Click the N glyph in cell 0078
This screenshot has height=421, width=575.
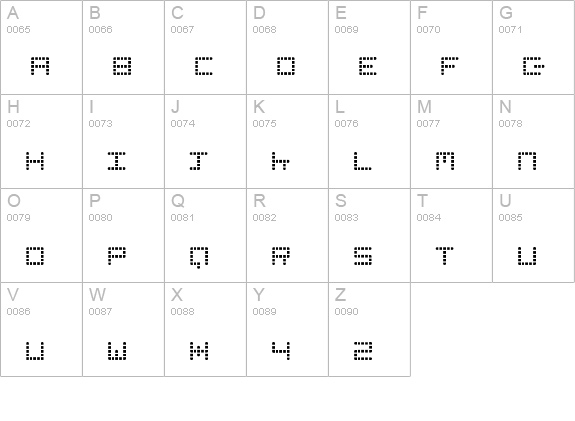pos(527,161)
